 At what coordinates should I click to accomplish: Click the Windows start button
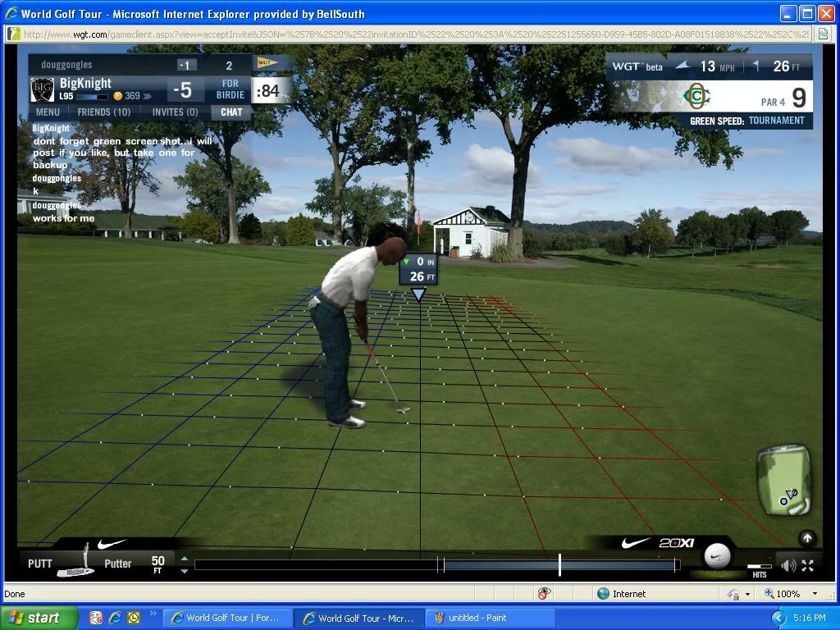point(39,618)
